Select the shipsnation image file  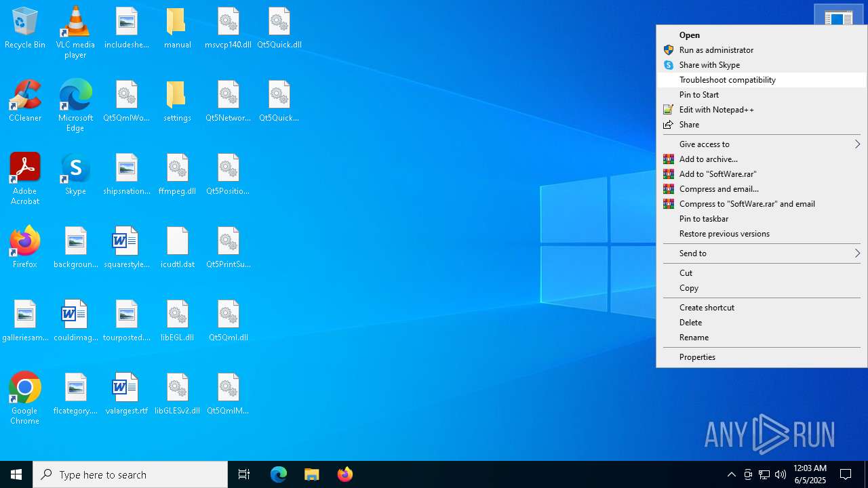pyautogui.click(x=126, y=174)
